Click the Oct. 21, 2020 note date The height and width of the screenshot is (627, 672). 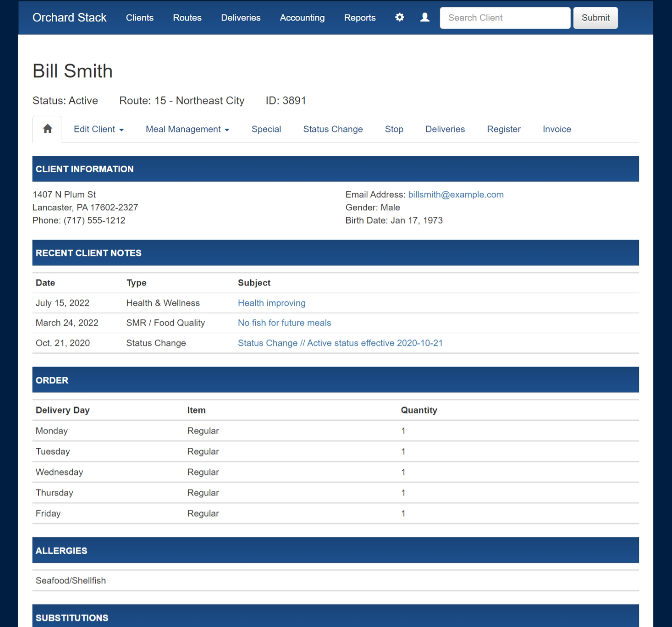click(63, 343)
